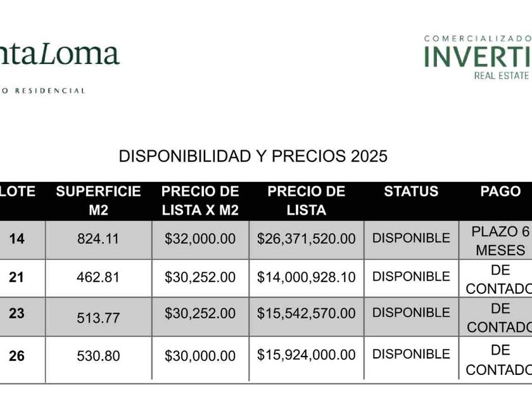Select the LOTE column header
The width and height of the screenshot is (532, 399).
point(17,191)
